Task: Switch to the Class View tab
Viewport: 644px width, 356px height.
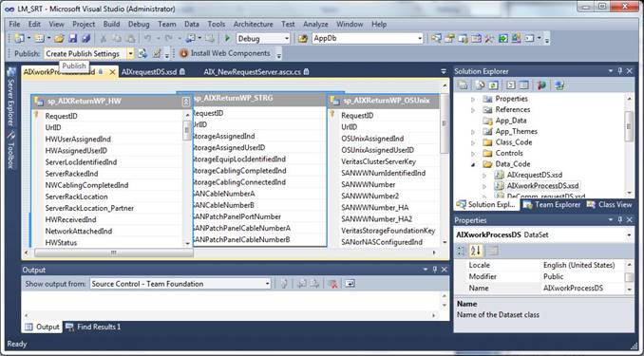Action: 609,204
